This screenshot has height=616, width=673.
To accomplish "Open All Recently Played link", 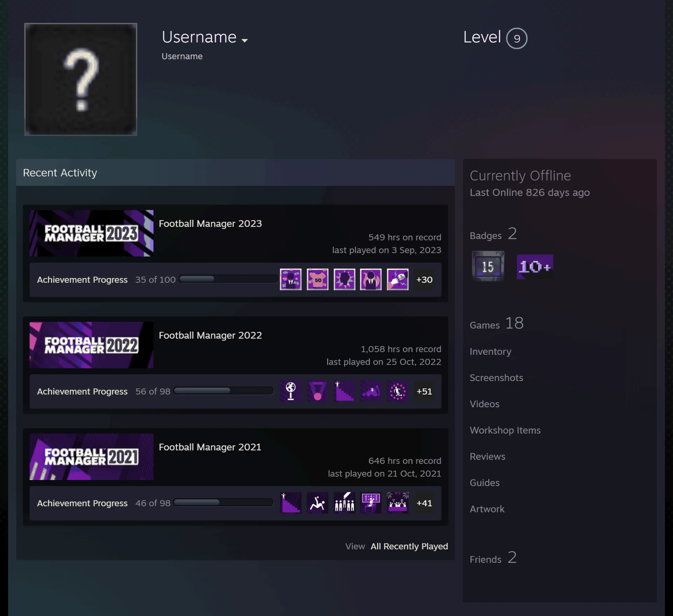I will tap(409, 546).
